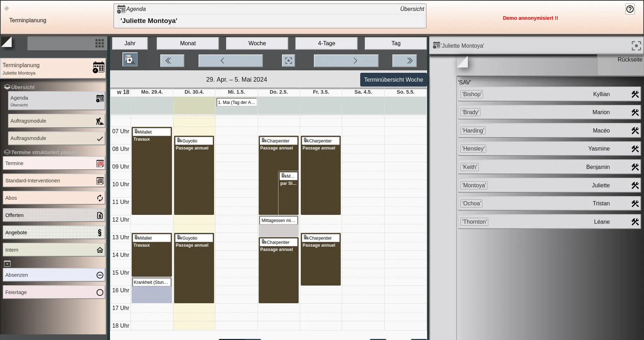644x340 pixels.
Task: Open Intern sidebar entry
Action: (54, 250)
